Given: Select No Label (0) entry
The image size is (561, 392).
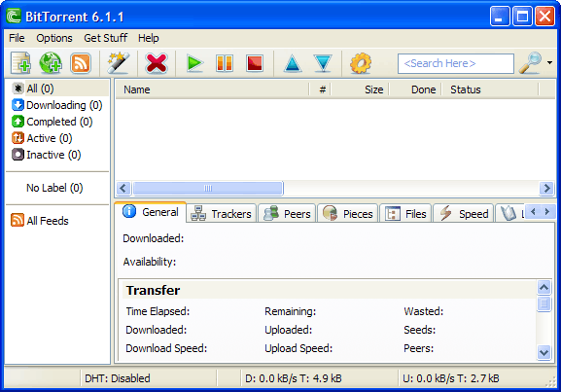Looking at the screenshot, I should (54, 188).
